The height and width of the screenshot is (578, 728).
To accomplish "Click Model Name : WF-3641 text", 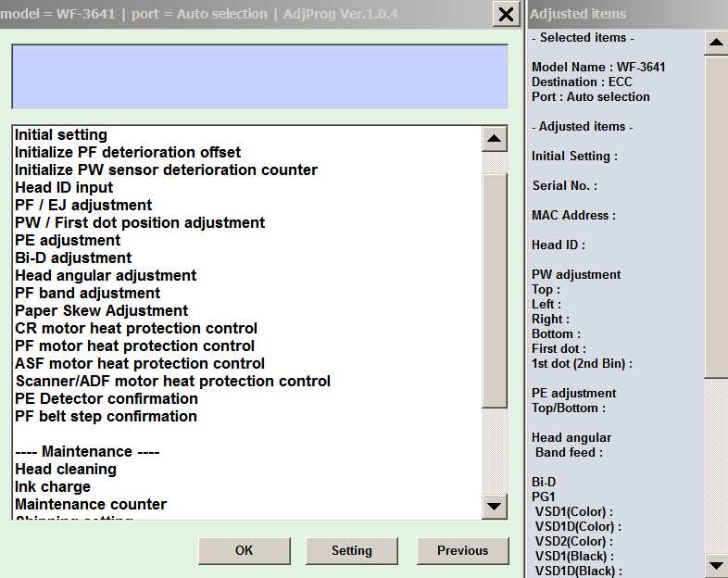I will (598, 68).
